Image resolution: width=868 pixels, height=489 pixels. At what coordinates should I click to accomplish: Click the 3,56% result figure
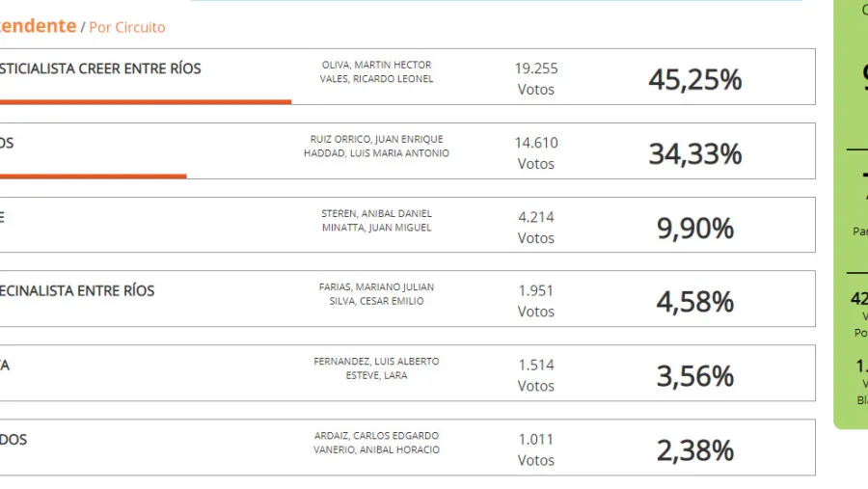click(x=694, y=377)
